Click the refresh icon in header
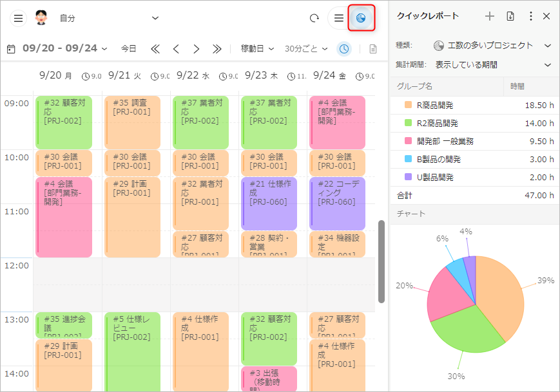Viewport: 560px width, 392px height. pyautogui.click(x=314, y=18)
